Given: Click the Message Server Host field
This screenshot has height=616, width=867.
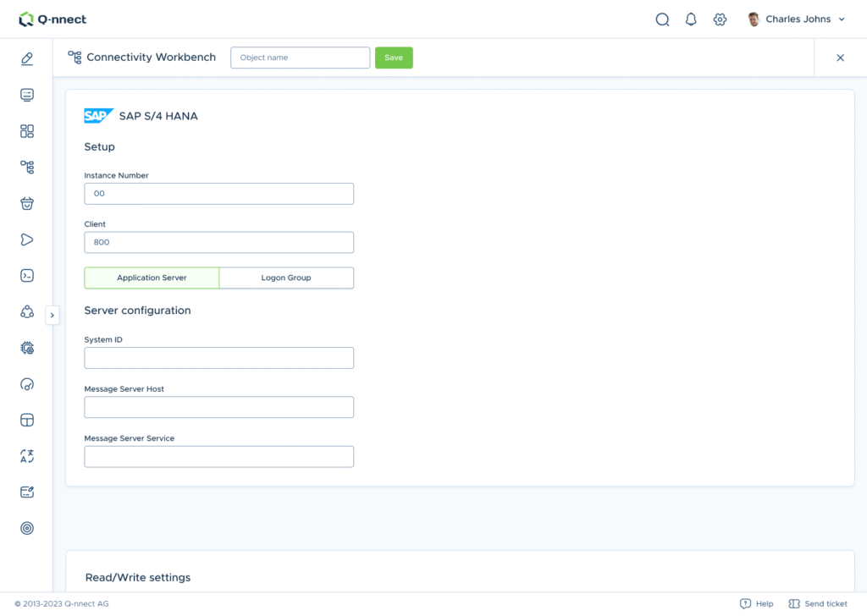Looking at the screenshot, I should [x=219, y=407].
